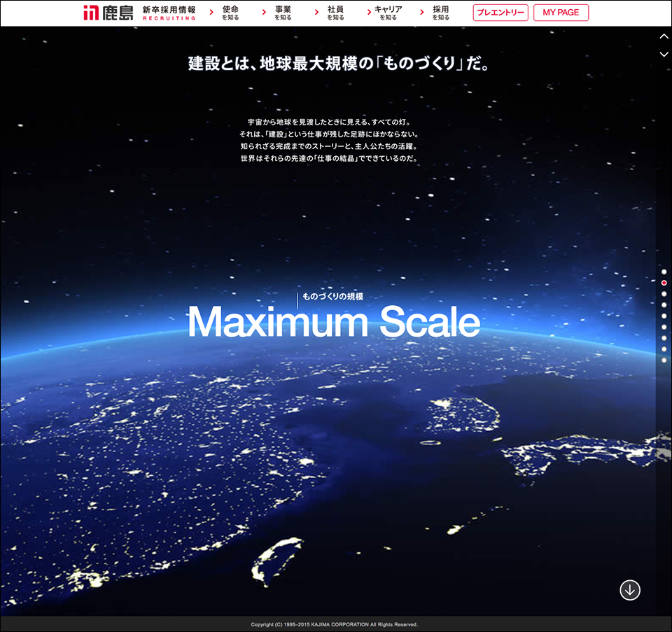Click the circled down-arrow scroll icon
This screenshot has width=672, height=632.
pos(630,590)
